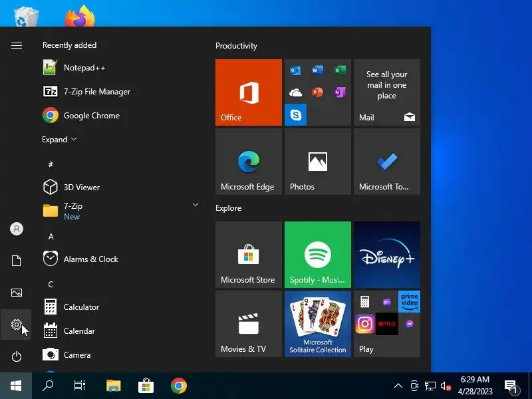The width and height of the screenshot is (532, 399).
Task: Open the Documents sidebar icon
Action: pos(16,261)
